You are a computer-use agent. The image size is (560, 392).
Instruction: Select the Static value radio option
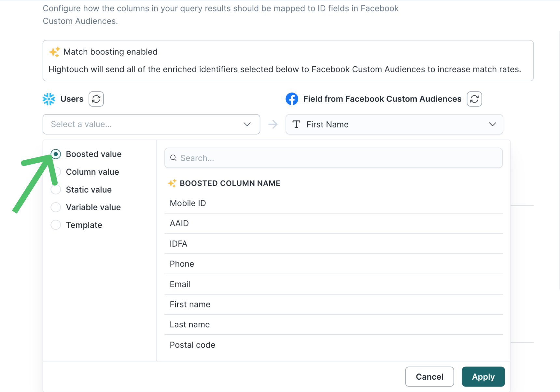pos(56,190)
